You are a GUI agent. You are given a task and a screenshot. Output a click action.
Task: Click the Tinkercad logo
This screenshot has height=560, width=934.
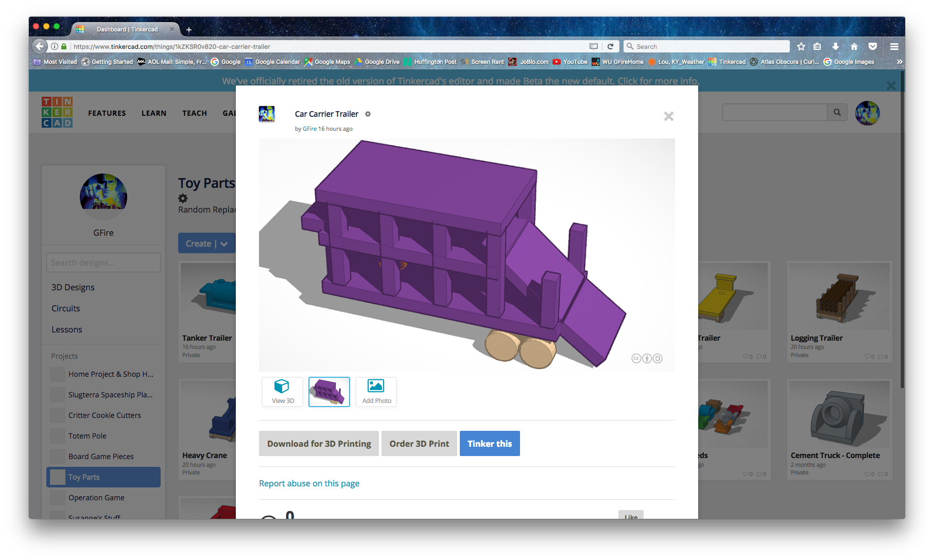[x=57, y=112]
